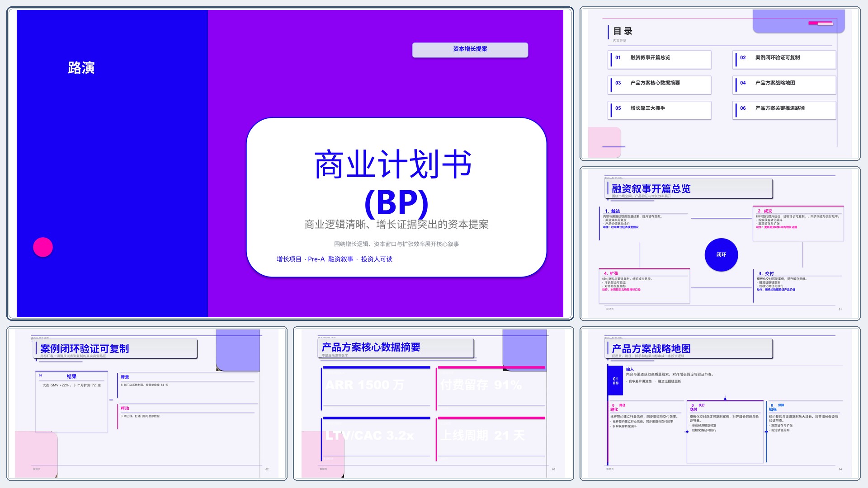Click the 交付 column heading on strategy map
This screenshot has width=868, height=488.
click(693, 409)
